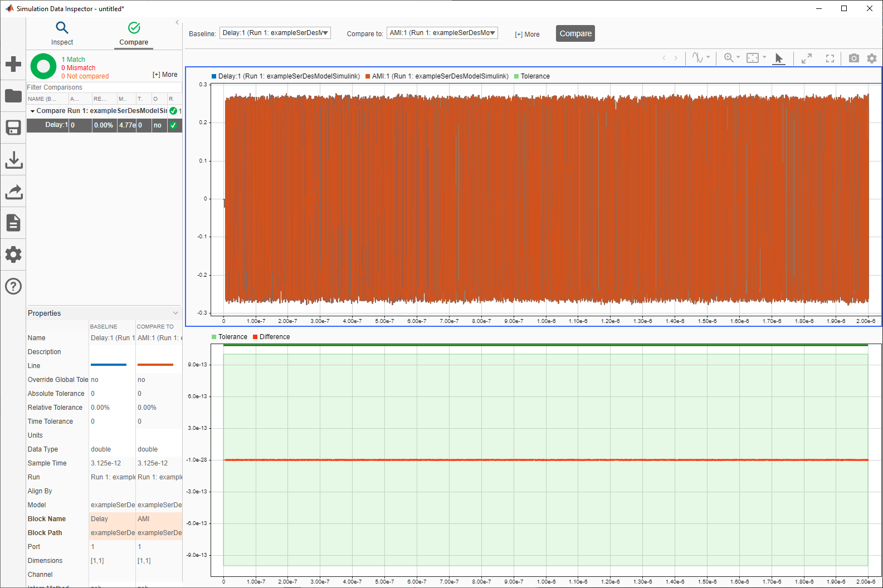Open the Baseline signal dropdown
The height and width of the screenshot is (588, 883).
pos(275,33)
